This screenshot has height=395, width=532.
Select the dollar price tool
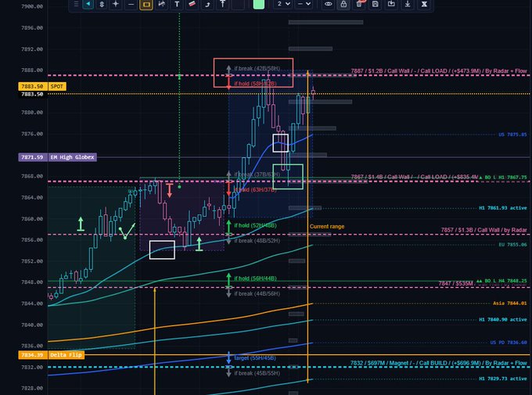coord(102,5)
